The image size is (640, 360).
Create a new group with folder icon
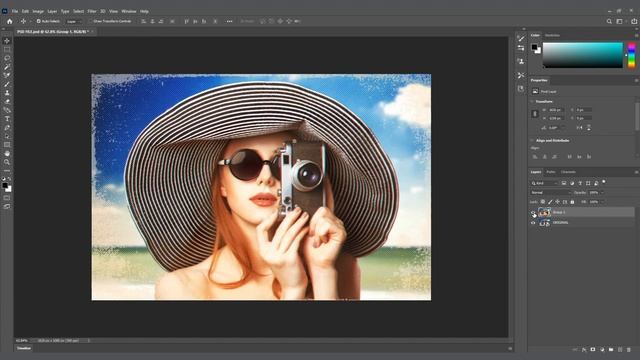tap(611, 350)
